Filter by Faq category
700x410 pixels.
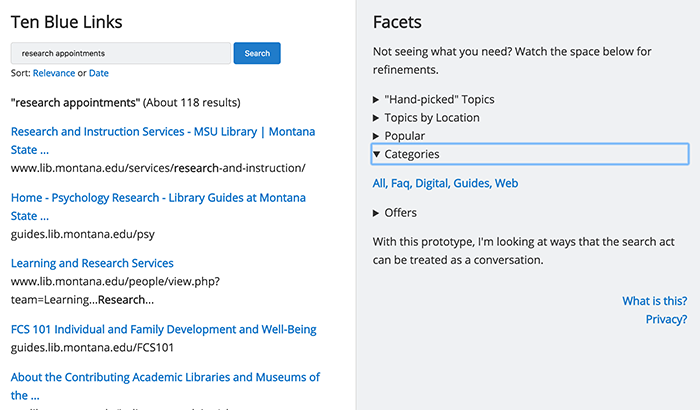[401, 184]
